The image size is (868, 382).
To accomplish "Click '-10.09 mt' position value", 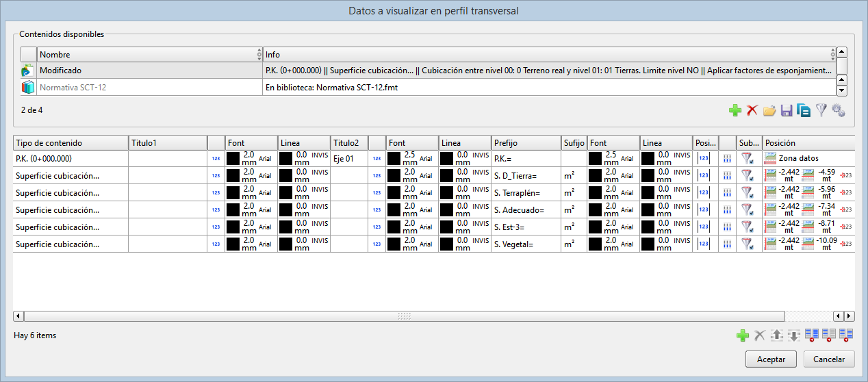I will (x=828, y=244).
